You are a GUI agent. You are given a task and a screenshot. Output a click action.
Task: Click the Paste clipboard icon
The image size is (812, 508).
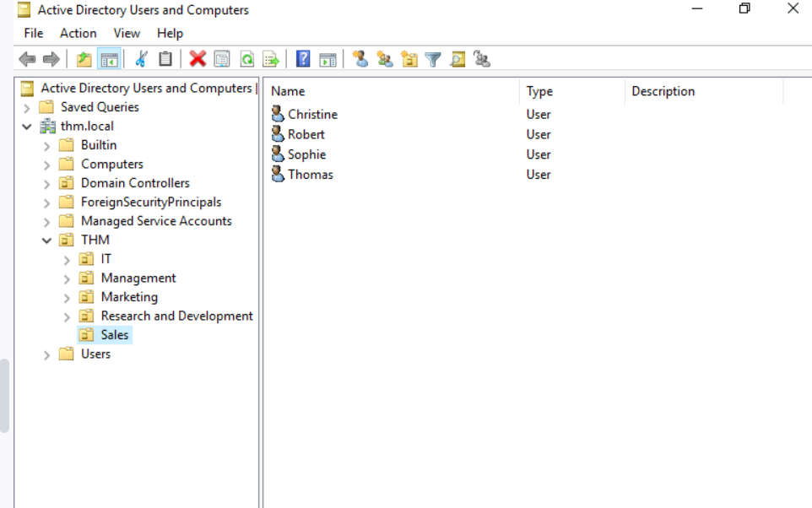coord(165,59)
